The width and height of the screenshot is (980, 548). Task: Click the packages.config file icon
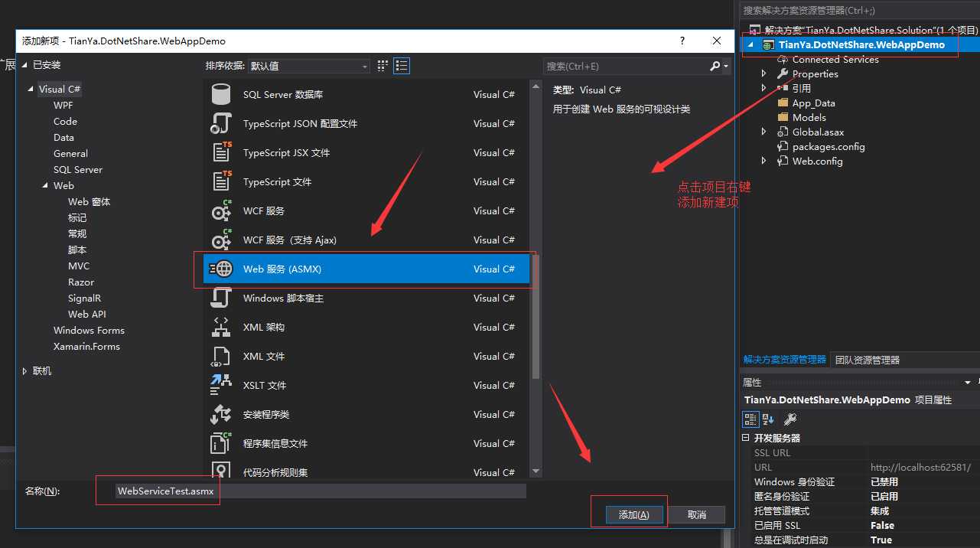(783, 146)
